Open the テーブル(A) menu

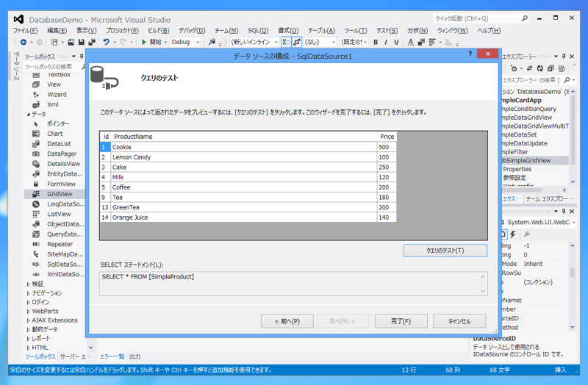(x=321, y=31)
